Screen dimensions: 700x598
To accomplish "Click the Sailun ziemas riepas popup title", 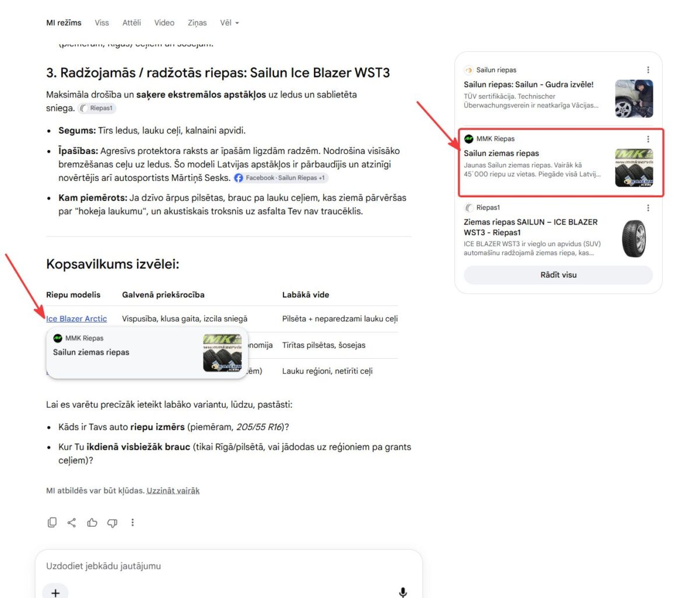I will [91, 352].
